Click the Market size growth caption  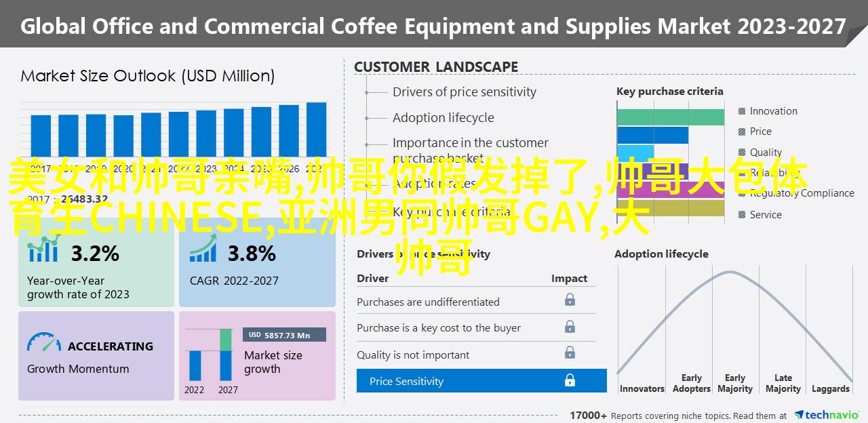(x=273, y=362)
